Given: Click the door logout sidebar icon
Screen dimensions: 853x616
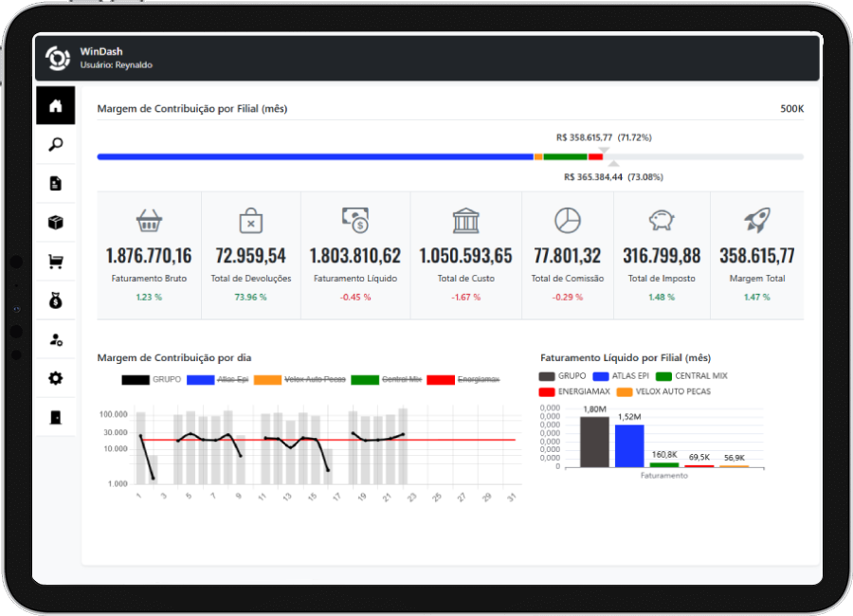Looking at the screenshot, I should 56,417.
